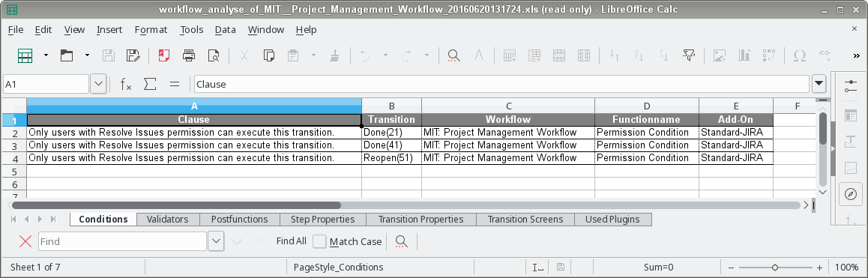The image size is (868, 278).
Task: Select cell containing Reopen(51)
Action: point(391,158)
